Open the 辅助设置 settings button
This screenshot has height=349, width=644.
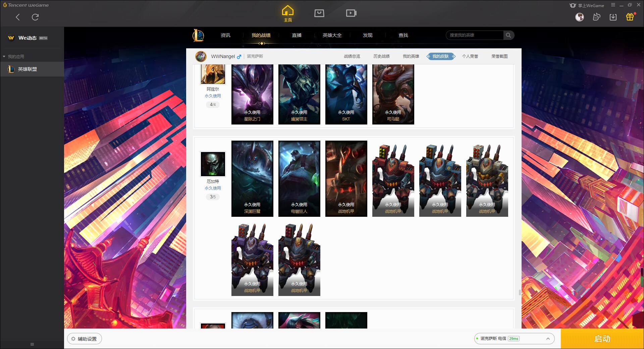tap(85, 339)
